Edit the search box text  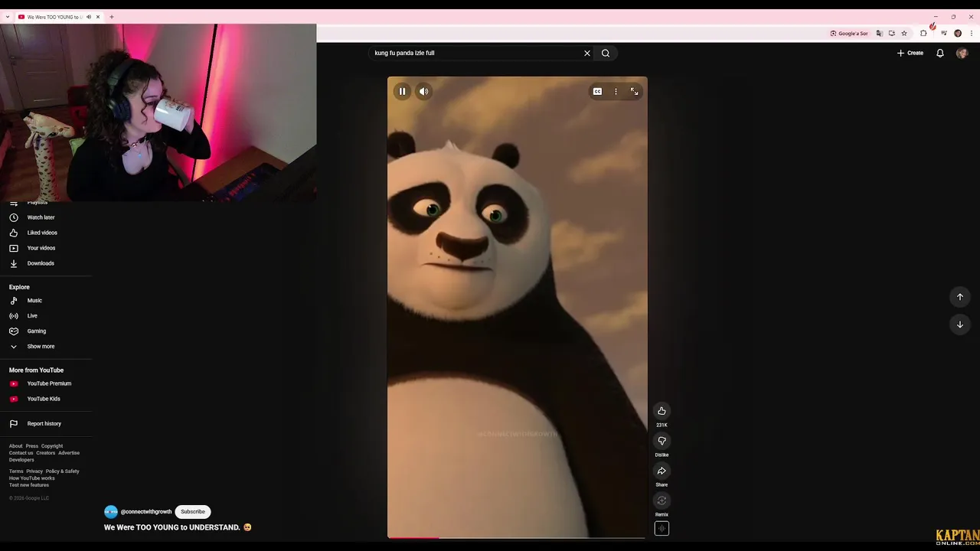475,53
